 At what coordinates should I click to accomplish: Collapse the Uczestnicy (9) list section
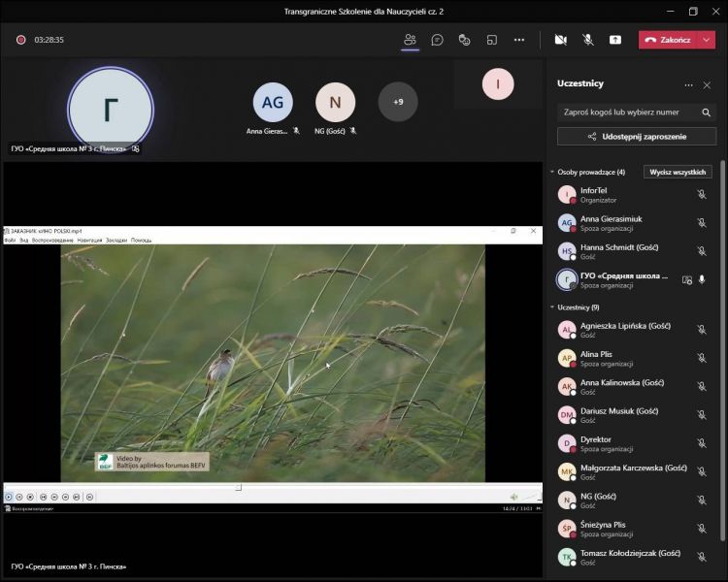point(552,307)
